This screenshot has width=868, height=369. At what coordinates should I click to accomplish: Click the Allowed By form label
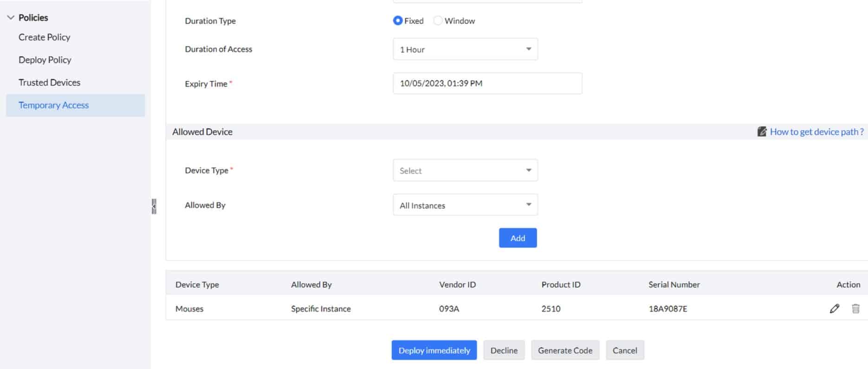[205, 205]
